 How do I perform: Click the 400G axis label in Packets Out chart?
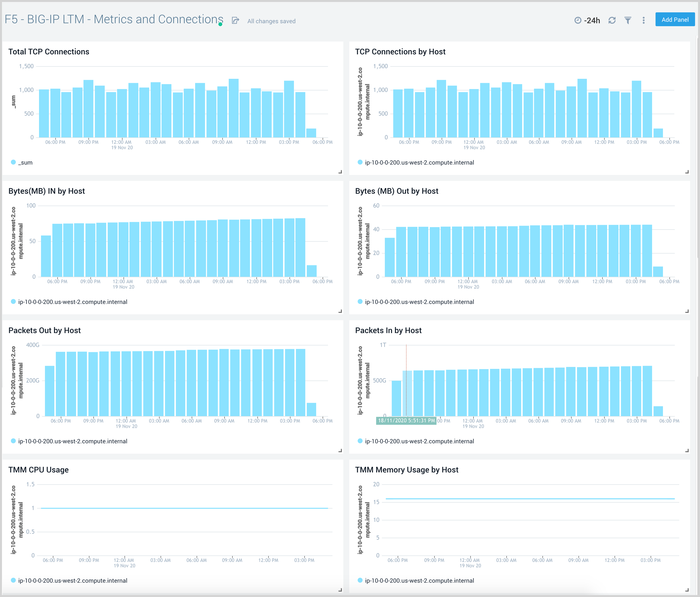pyautogui.click(x=33, y=345)
